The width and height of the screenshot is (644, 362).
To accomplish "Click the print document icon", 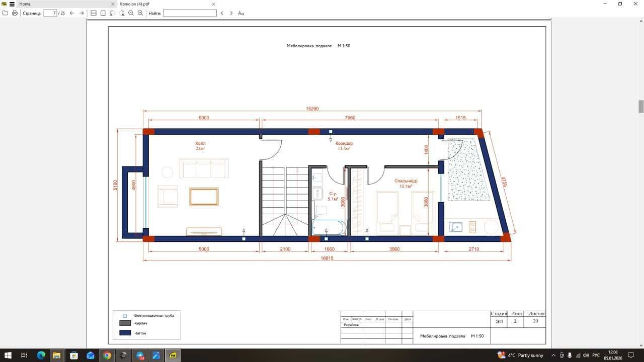I will (15, 13).
